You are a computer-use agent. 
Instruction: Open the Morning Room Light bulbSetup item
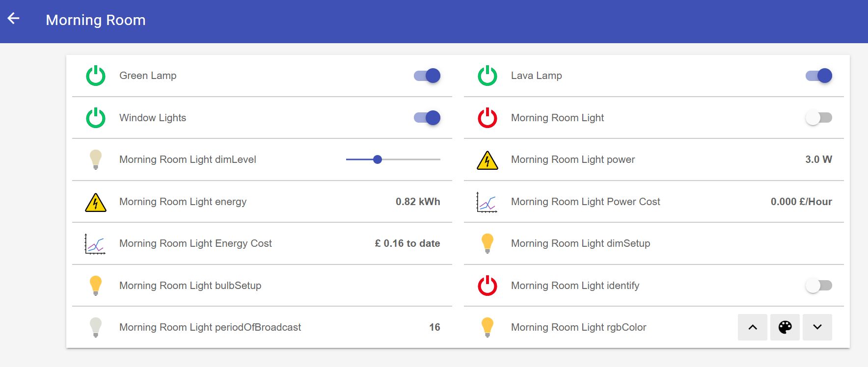click(x=190, y=286)
